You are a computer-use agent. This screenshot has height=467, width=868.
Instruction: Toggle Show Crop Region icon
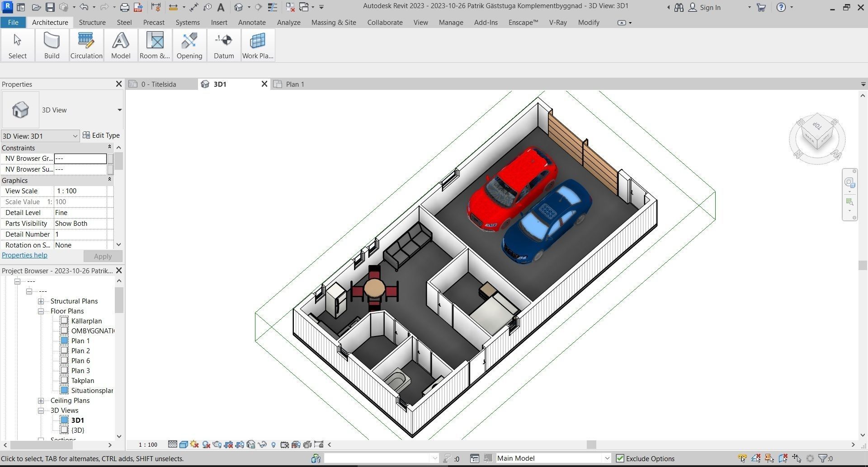tap(240, 444)
